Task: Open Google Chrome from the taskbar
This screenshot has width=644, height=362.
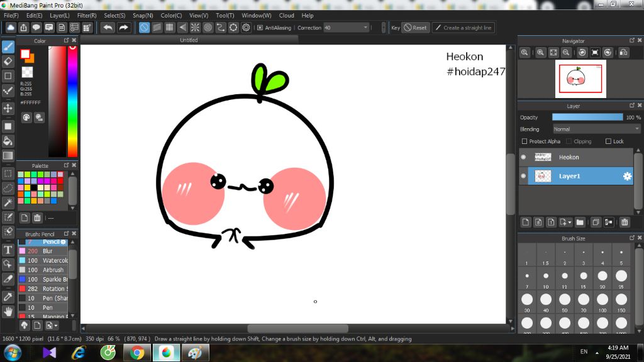Action: [x=137, y=353]
